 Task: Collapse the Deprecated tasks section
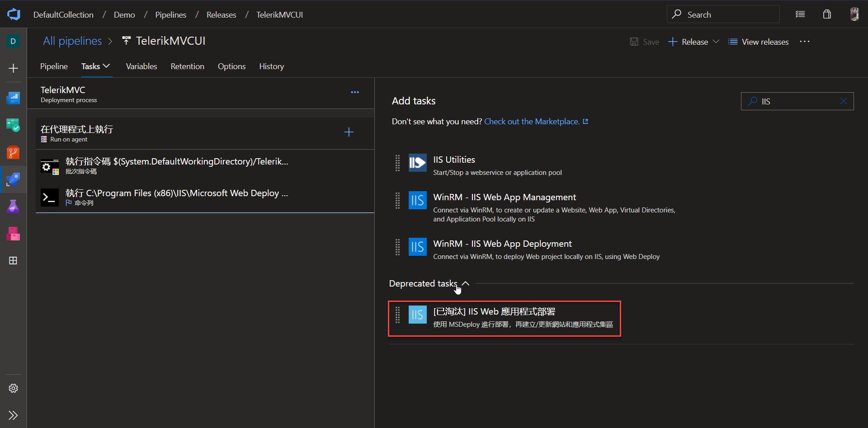(x=466, y=283)
